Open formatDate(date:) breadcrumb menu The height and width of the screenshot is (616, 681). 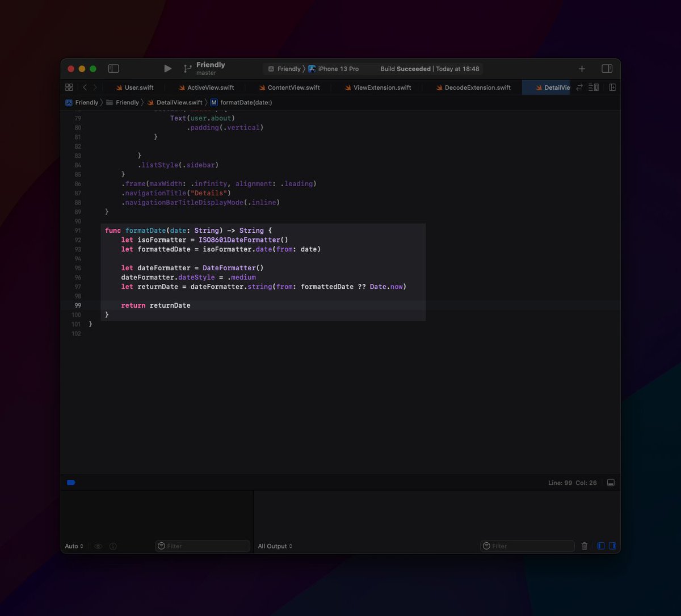pyautogui.click(x=241, y=103)
